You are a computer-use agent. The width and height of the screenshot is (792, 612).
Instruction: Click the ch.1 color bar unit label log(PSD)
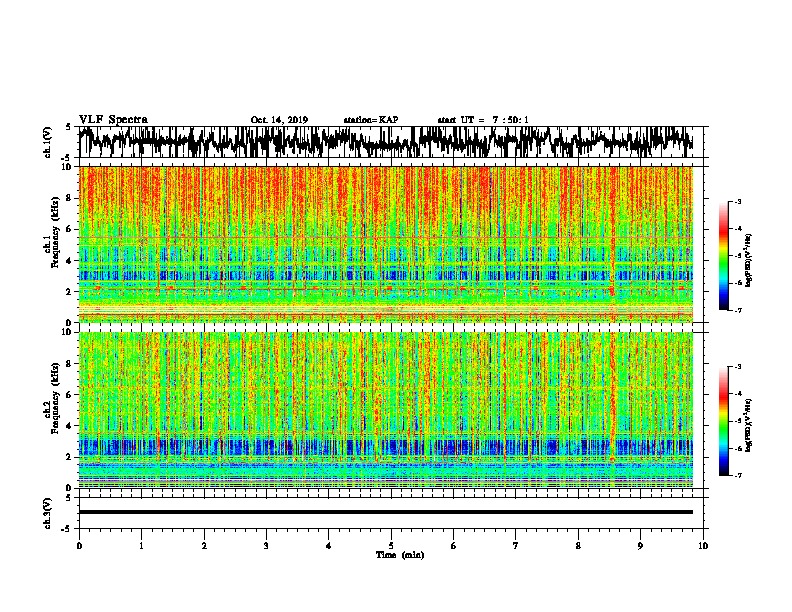click(748, 260)
